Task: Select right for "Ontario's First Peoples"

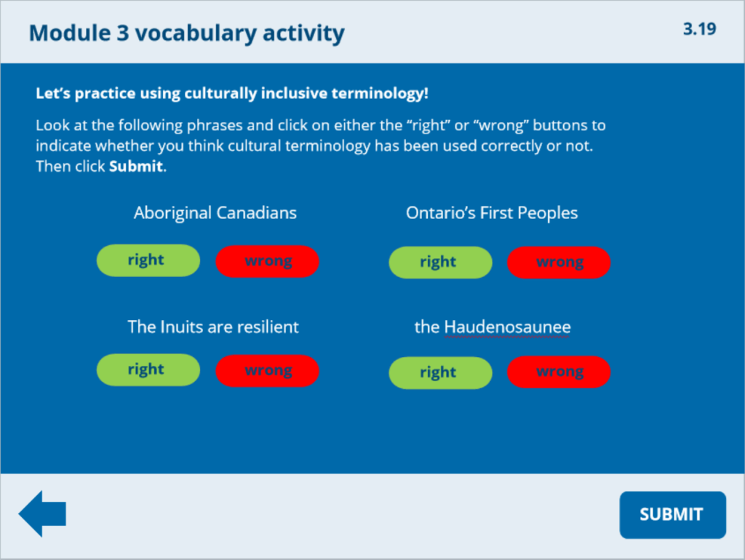Action: 440,262
